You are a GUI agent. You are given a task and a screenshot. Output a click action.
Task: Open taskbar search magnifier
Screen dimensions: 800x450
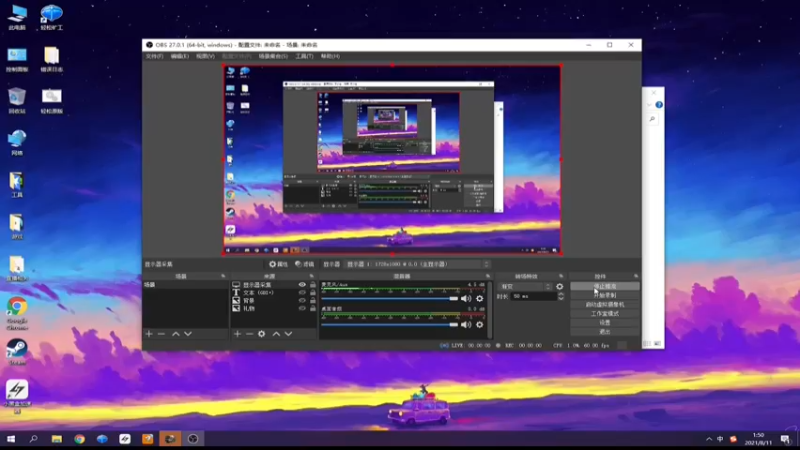(x=34, y=439)
